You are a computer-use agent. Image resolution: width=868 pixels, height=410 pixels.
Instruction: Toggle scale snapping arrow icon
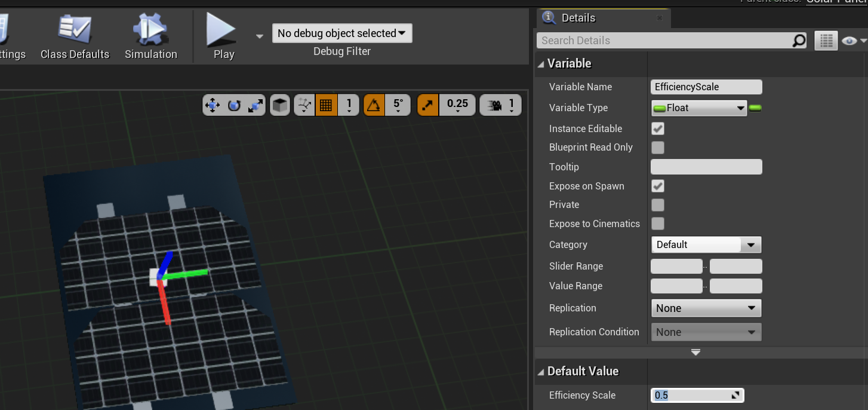pos(427,105)
